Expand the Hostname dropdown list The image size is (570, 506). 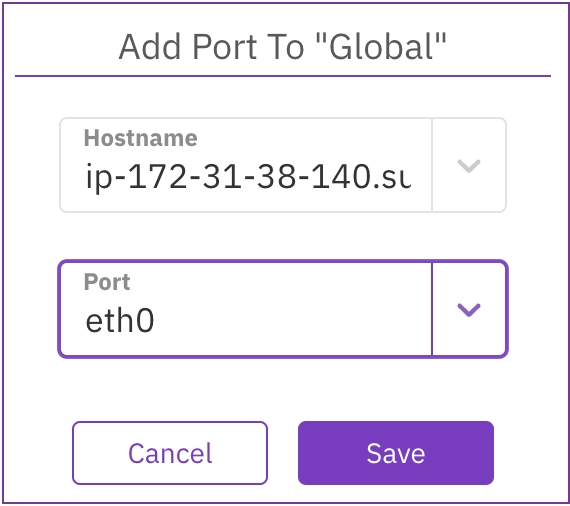(x=469, y=166)
